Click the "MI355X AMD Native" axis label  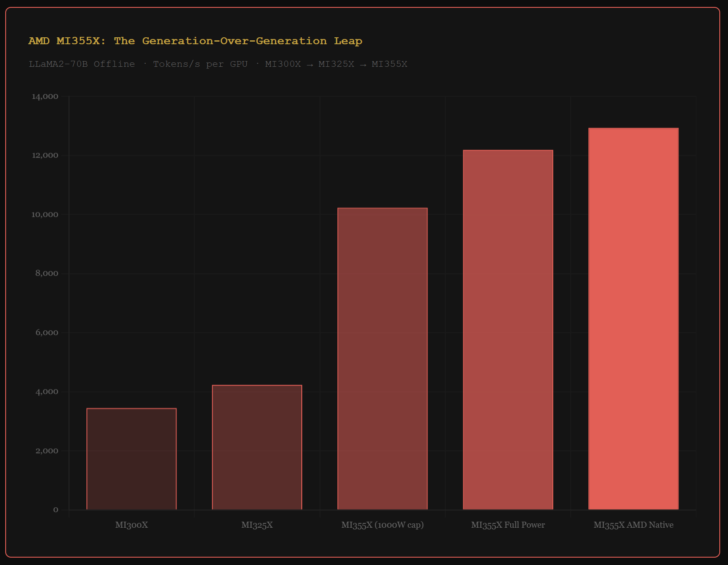coord(633,525)
